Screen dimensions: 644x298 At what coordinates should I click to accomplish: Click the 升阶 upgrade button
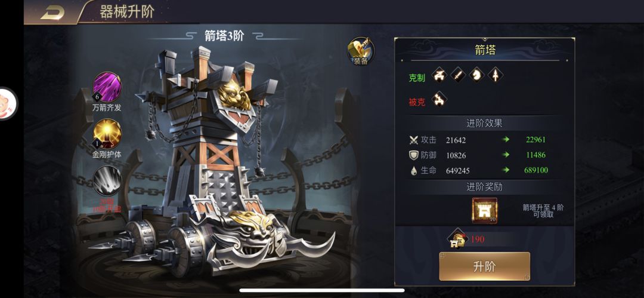tap(485, 267)
